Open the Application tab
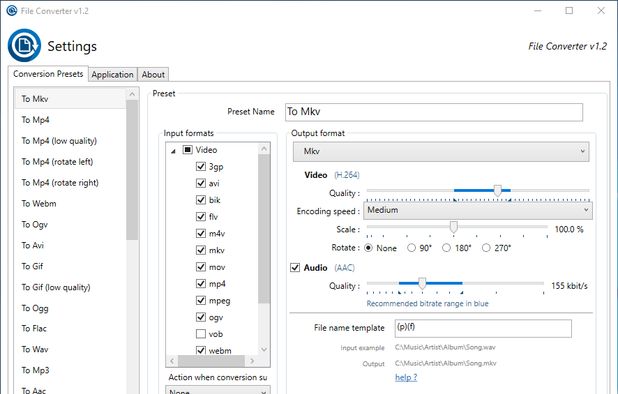 [112, 74]
